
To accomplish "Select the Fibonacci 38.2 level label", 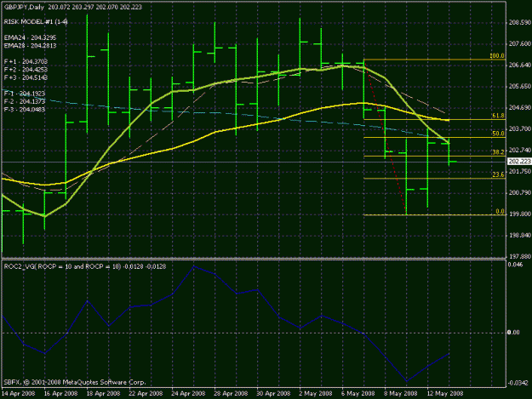I will tap(499, 152).
